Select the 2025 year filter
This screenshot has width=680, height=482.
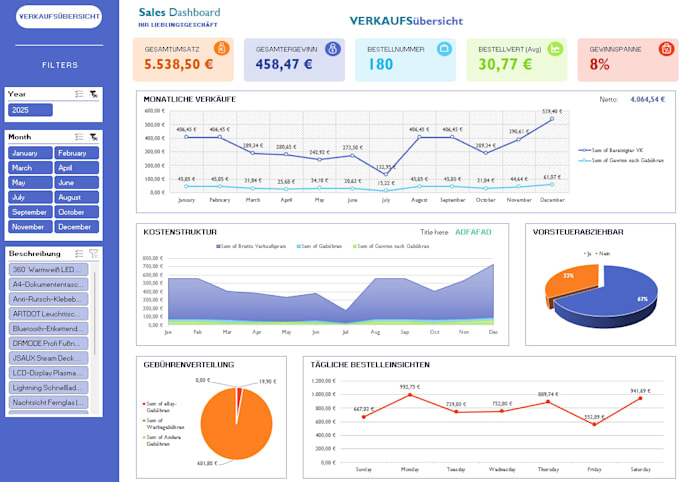pos(30,110)
